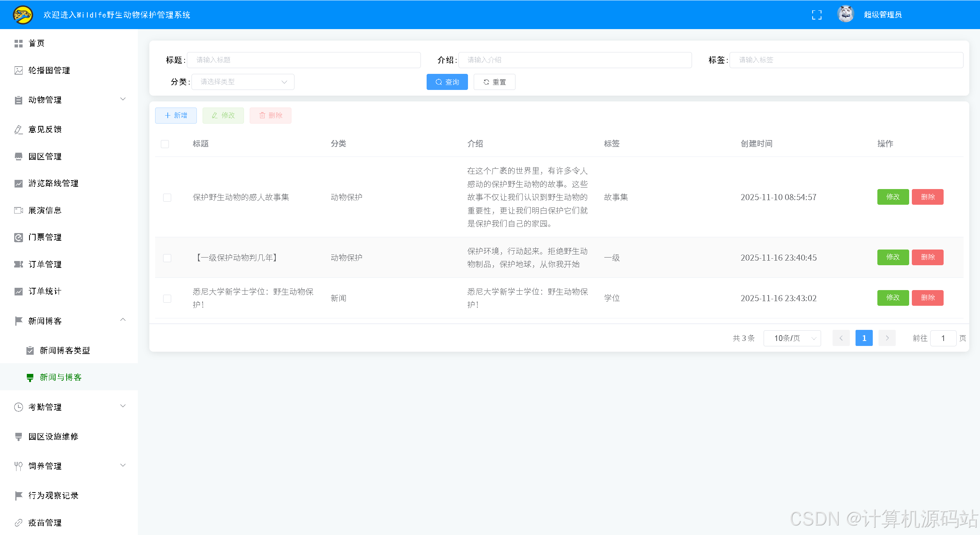The width and height of the screenshot is (980, 535).
Task: Tick the select-all header checkbox
Action: [x=165, y=144]
